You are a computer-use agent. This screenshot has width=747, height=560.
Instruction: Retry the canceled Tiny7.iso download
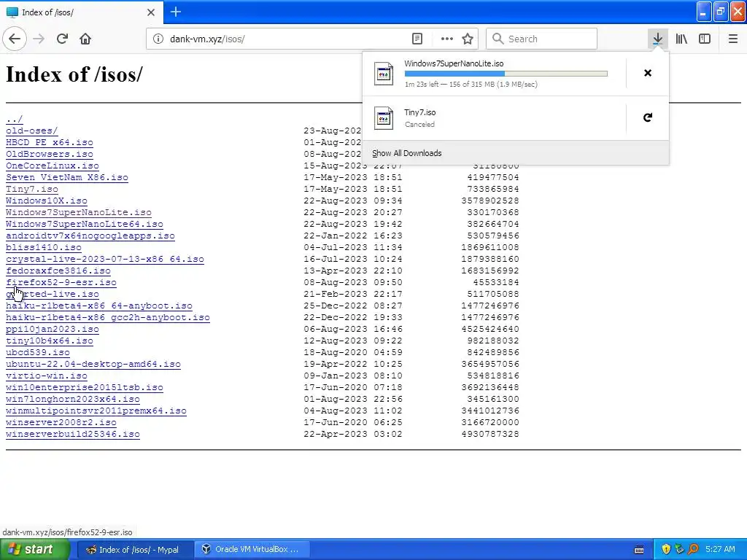point(648,117)
